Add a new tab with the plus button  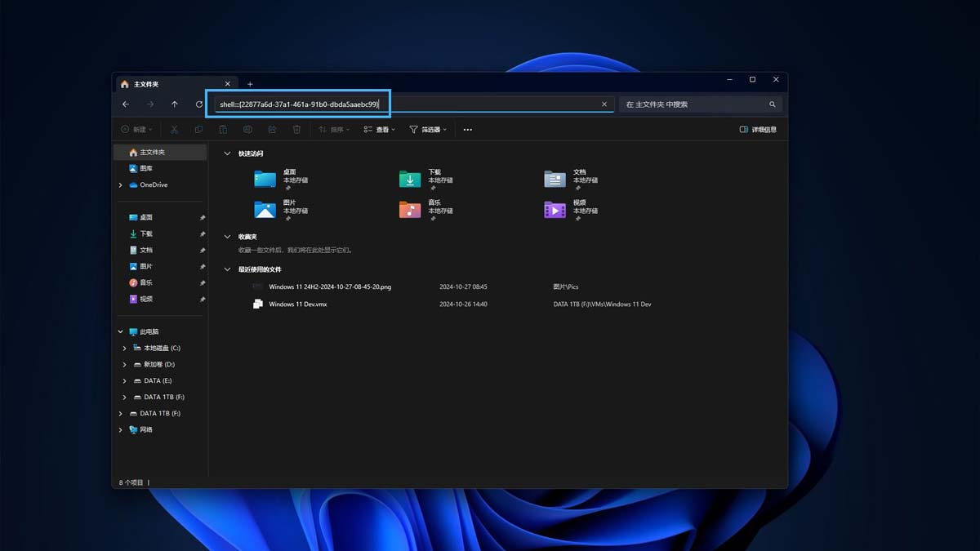(250, 84)
